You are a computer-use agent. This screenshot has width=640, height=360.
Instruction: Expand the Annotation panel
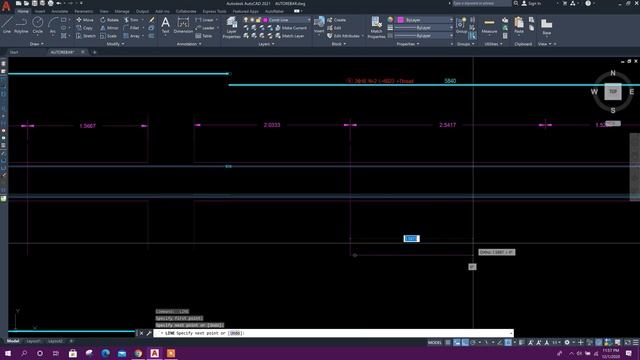click(x=189, y=44)
